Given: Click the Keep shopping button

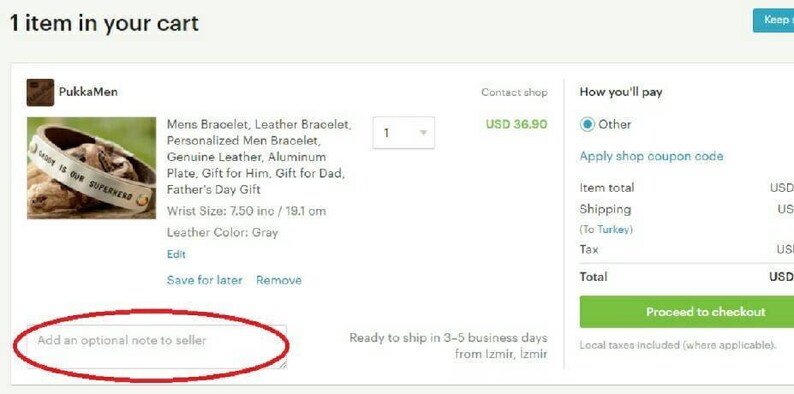Looking at the screenshot, I should (773, 20).
